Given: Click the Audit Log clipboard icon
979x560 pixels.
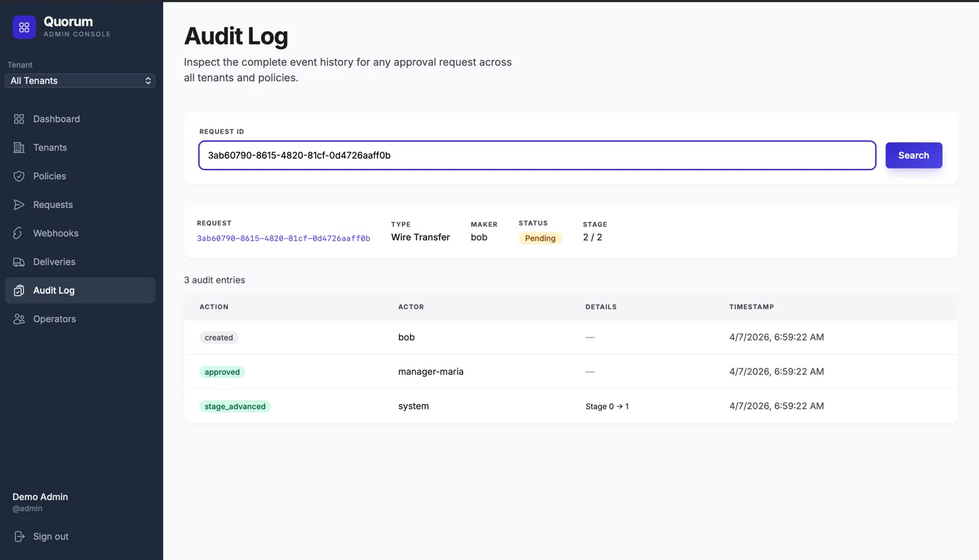Looking at the screenshot, I should pos(19,290).
